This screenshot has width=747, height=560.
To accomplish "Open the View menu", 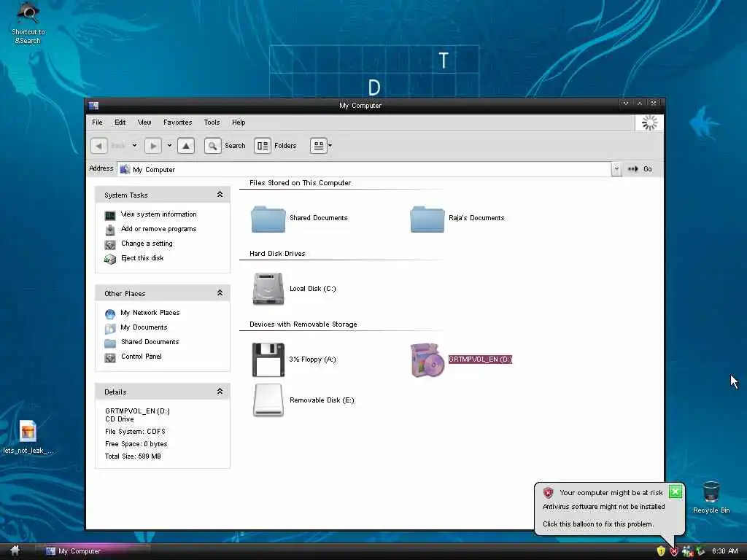I will [144, 122].
